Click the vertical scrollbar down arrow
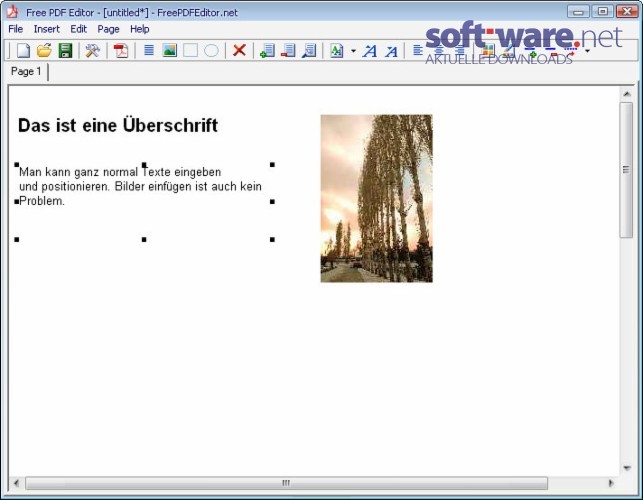The height and width of the screenshot is (500, 643). 627,468
